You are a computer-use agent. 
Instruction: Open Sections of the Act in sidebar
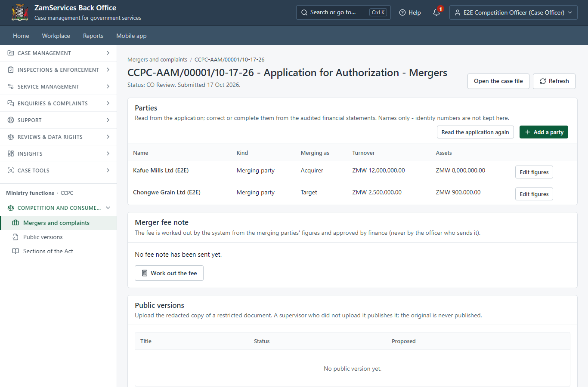click(x=59, y=251)
